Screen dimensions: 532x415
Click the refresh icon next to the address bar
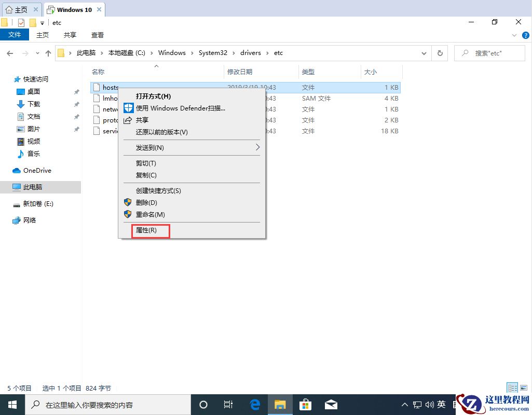point(440,52)
